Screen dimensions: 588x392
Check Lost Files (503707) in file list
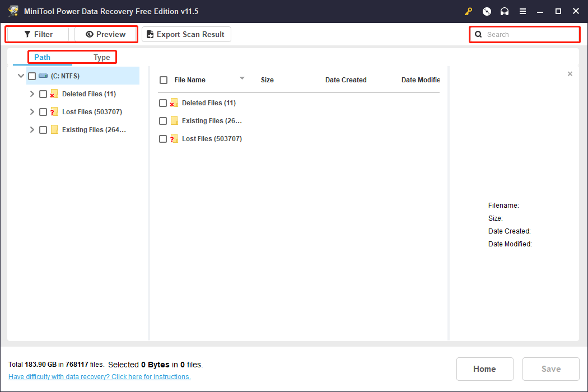[x=163, y=139]
